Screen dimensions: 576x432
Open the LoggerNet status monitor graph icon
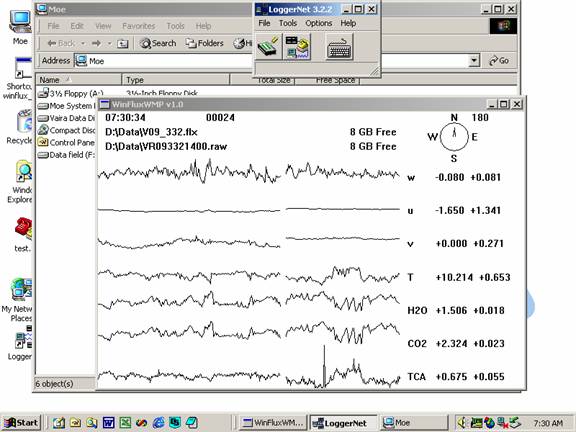coord(297,47)
